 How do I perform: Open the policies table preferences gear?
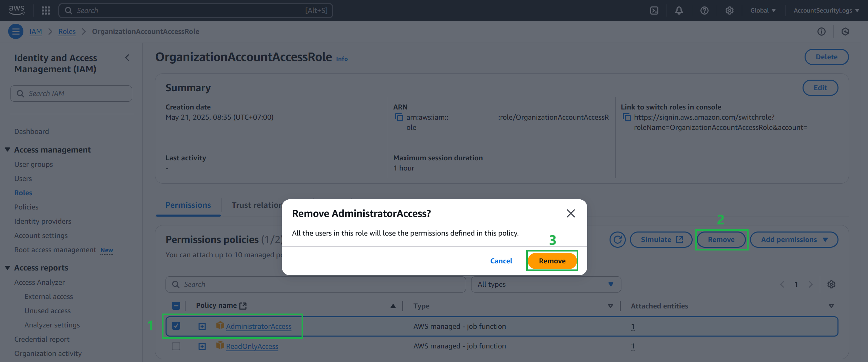pyautogui.click(x=831, y=284)
